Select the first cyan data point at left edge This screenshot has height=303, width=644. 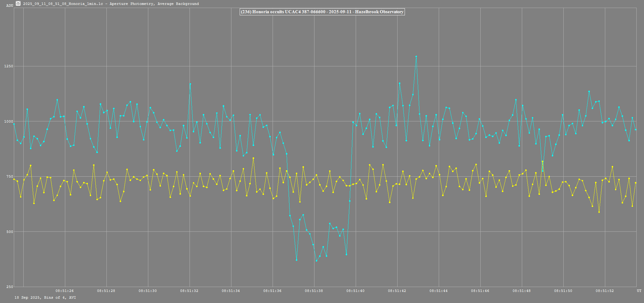[14, 124]
